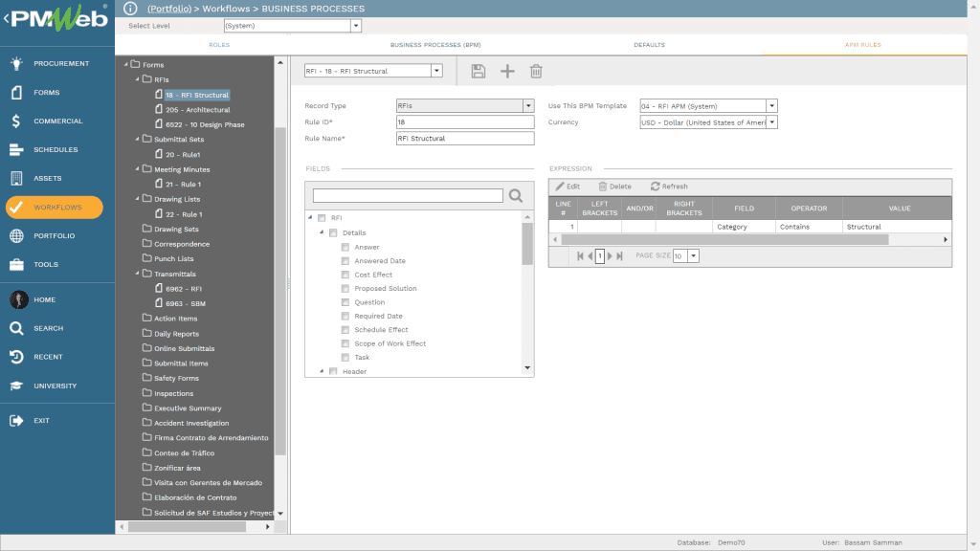Collapse the Submittal Sets folder
The height and width of the screenshot is (551, 980).
138,139
